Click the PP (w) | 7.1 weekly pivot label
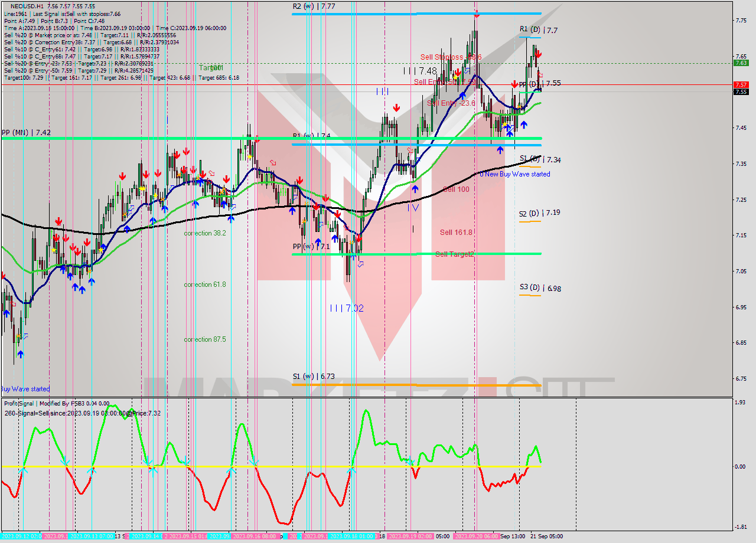The height and width of the screenshot is (543, 756). click(x=311, y=247)
